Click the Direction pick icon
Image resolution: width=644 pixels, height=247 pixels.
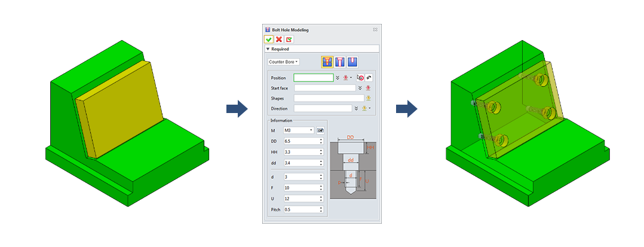point(364,108)
